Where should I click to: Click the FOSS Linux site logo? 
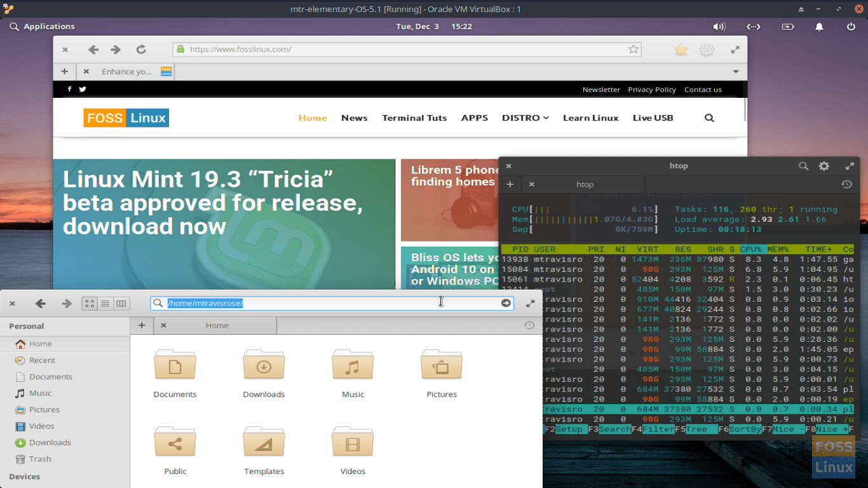click(x=126, y=118)
